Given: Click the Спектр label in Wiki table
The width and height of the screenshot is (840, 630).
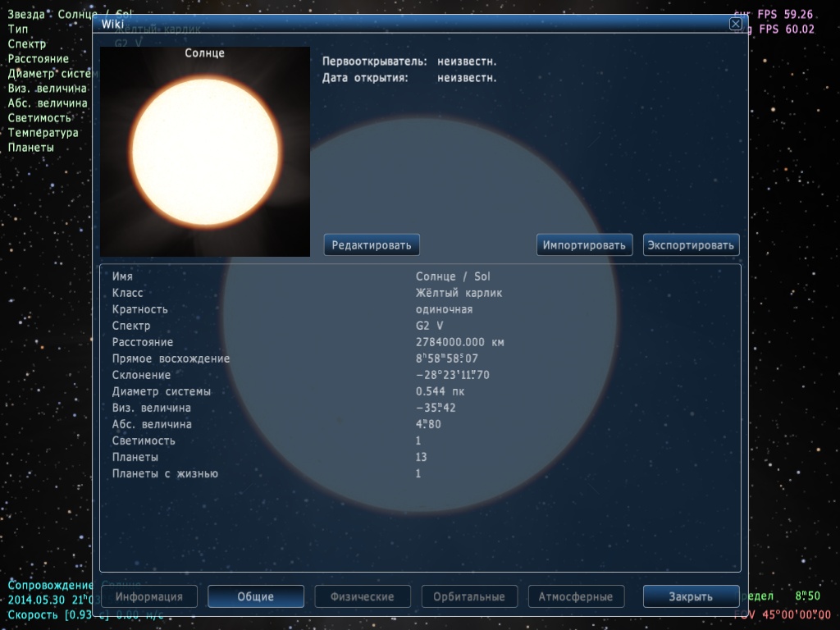Looking at the screenshot, I should 131,326.
